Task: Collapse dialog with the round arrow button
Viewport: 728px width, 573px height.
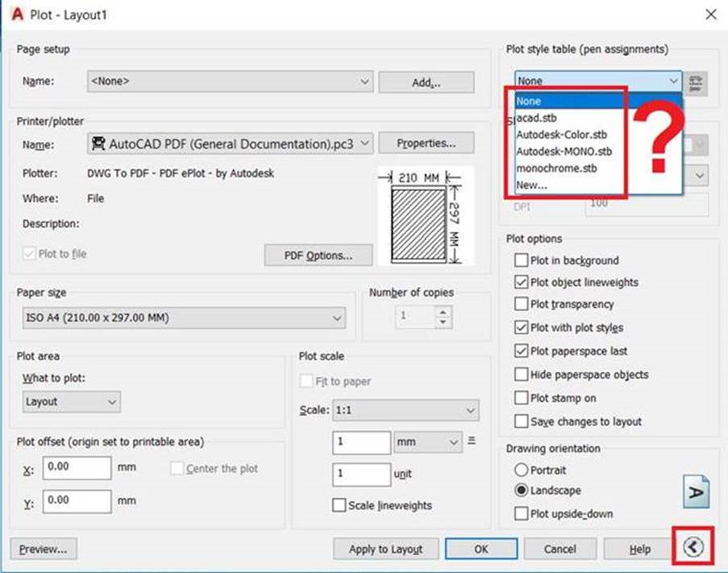Action: point(693,547)
